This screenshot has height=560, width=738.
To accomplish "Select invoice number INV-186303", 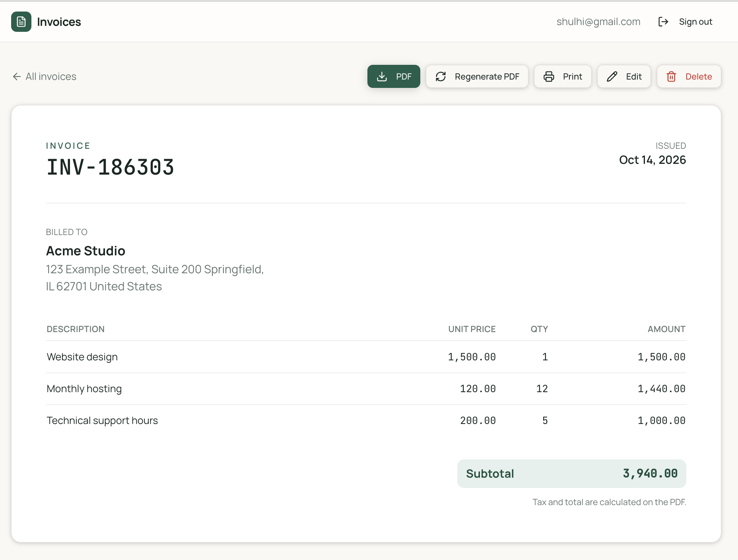I will [x=110, y=167].
